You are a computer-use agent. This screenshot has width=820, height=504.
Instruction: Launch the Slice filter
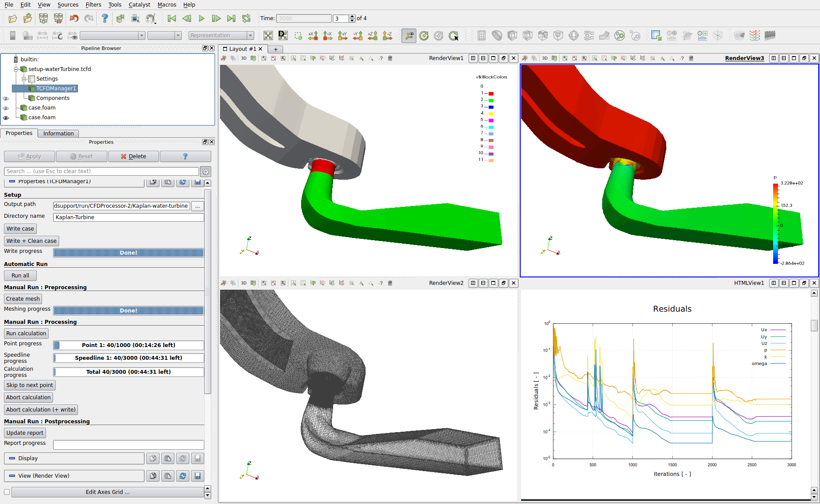527,35
